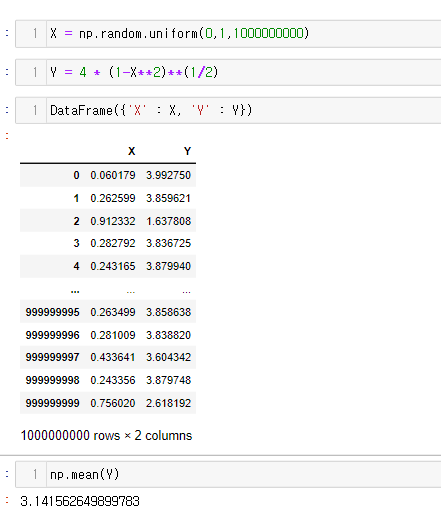Click cell value 0.756020

pyautogui.click(x=113, y=403)
